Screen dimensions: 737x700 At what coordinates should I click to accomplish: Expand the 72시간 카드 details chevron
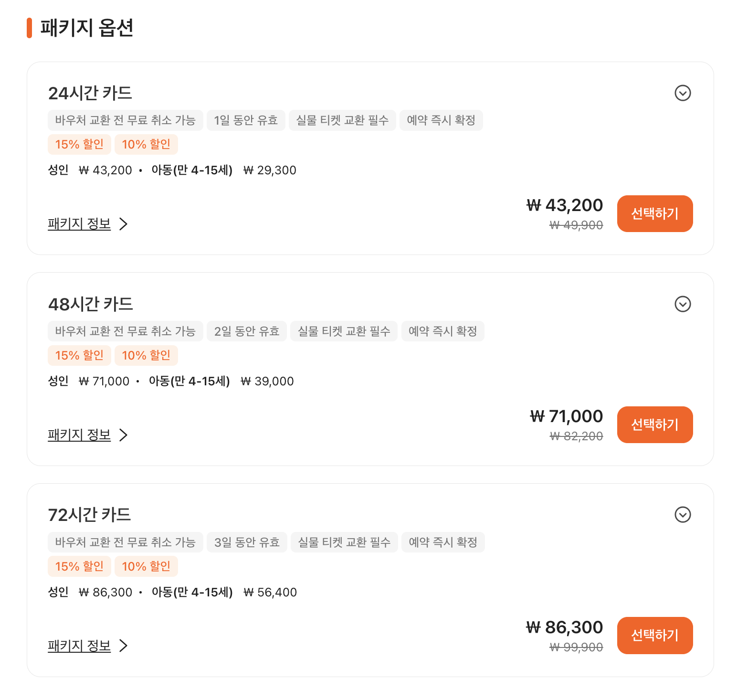click(683, 515)
